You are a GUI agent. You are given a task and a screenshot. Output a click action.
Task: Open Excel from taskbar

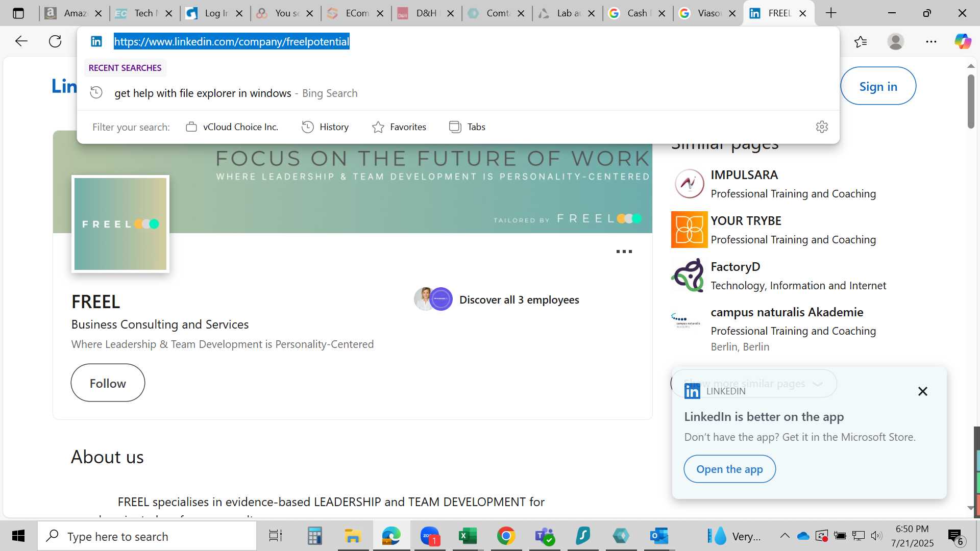point(468,536)
